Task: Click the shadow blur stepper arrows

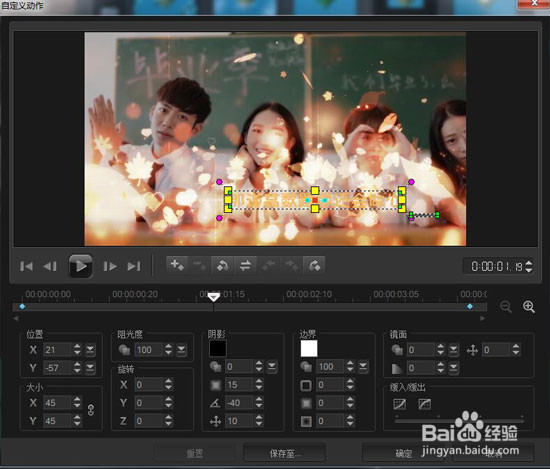Action: (x=259, y=385)
